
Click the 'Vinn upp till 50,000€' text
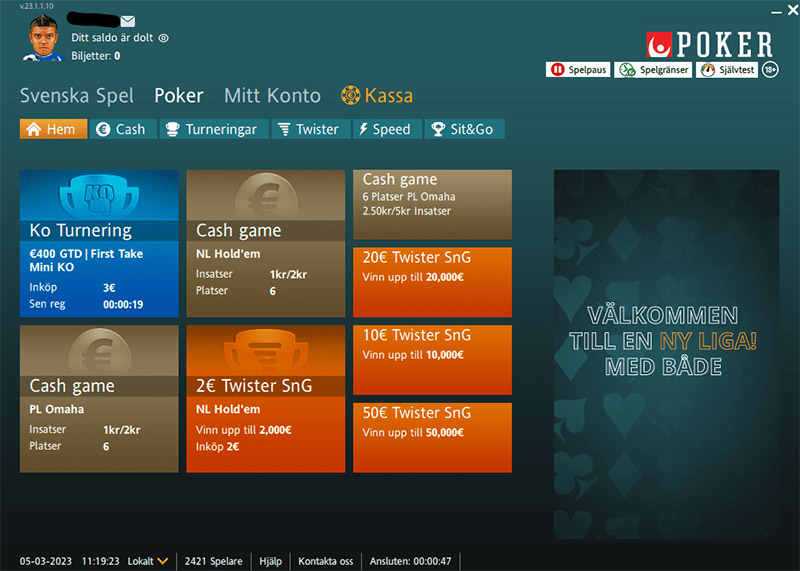[x=413, y=433]
